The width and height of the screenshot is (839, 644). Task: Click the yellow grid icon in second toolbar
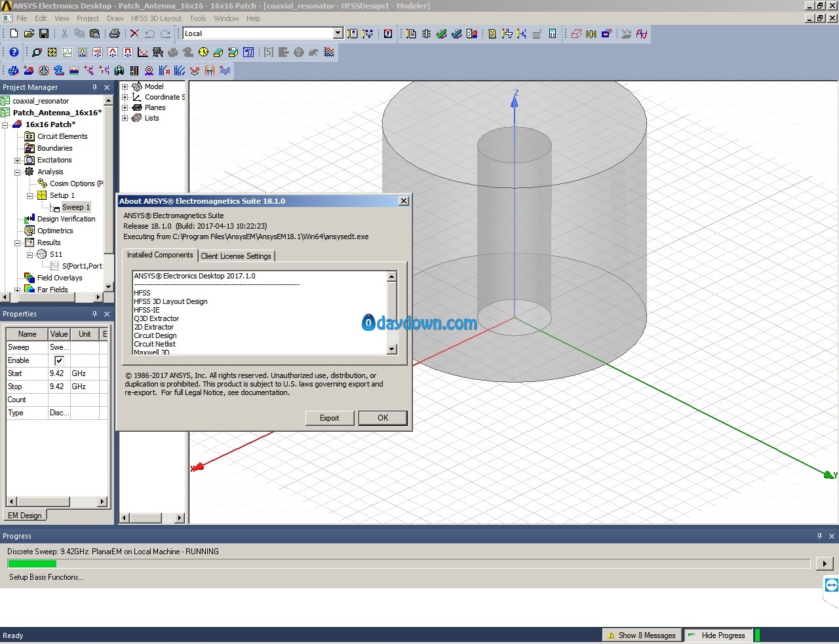point(52,52)
